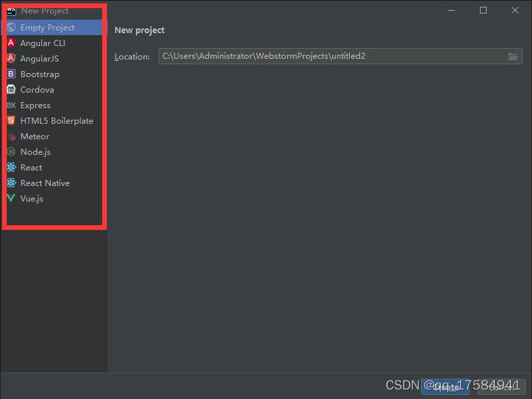Select the React atom icon
This screenshot has height=399, width=532.
(12, 167)
